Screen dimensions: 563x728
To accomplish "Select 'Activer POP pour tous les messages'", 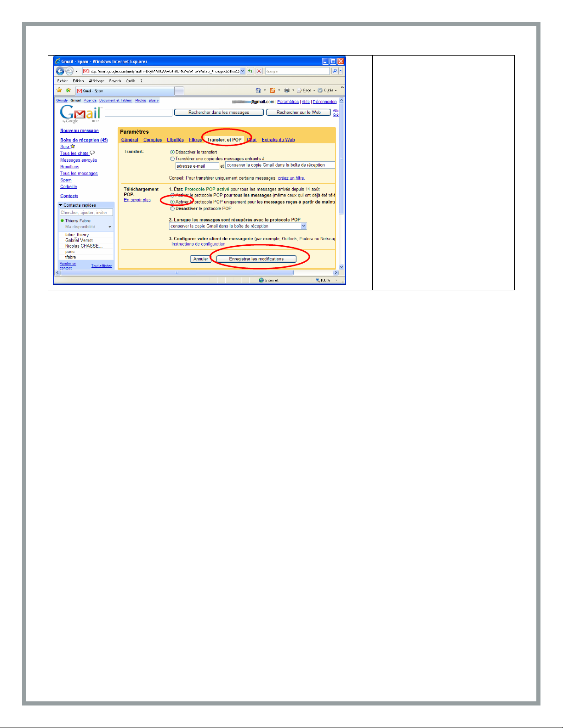I will pos(172,195).
